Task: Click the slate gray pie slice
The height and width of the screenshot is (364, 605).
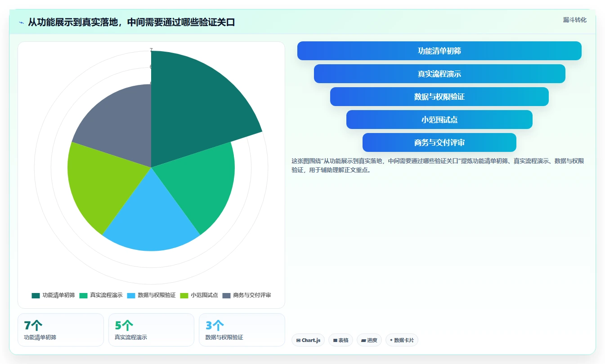Action: point(119,128)
